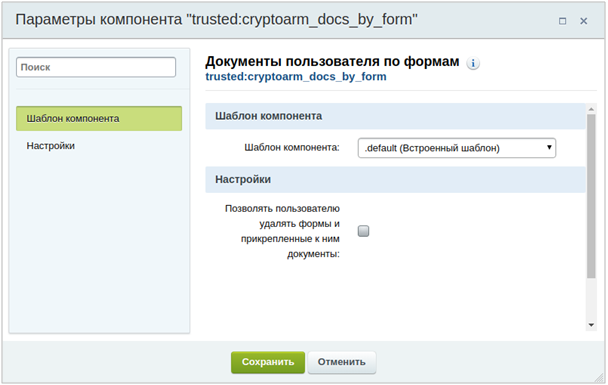This screenshot has height=385, width=608.
Task: Click the trusted:cryptoarm_docs_by_form link
Action: tap(296, 77)
